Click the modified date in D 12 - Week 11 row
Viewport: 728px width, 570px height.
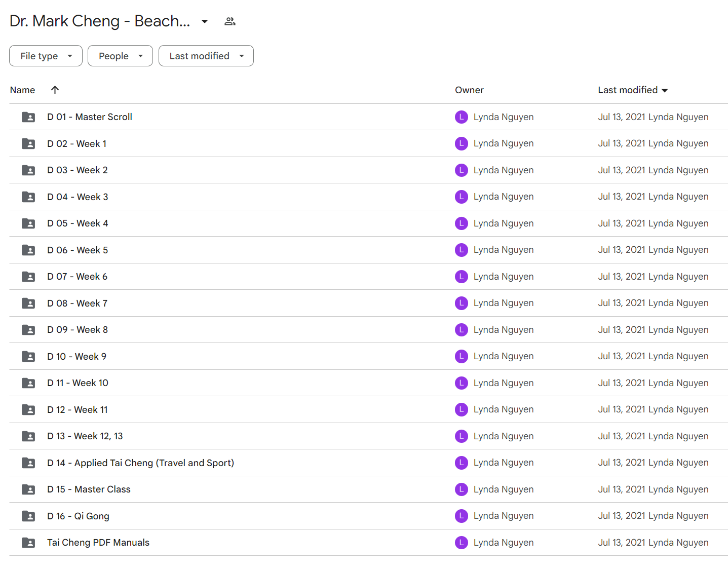tap(621, 409)
